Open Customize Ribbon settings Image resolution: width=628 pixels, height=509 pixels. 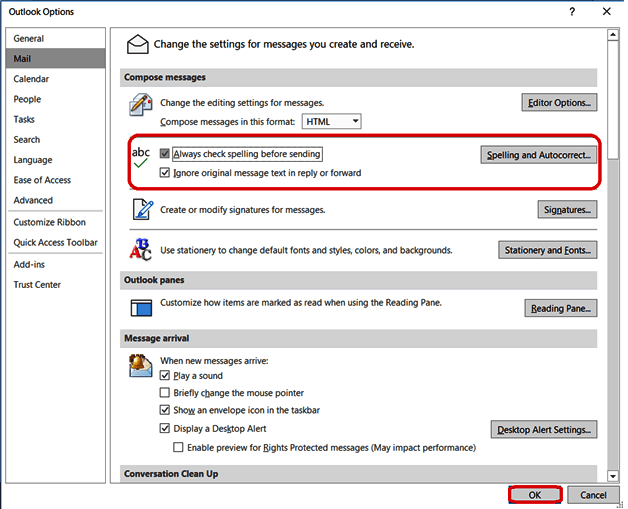pyautogui.click(x=56, y=222)
